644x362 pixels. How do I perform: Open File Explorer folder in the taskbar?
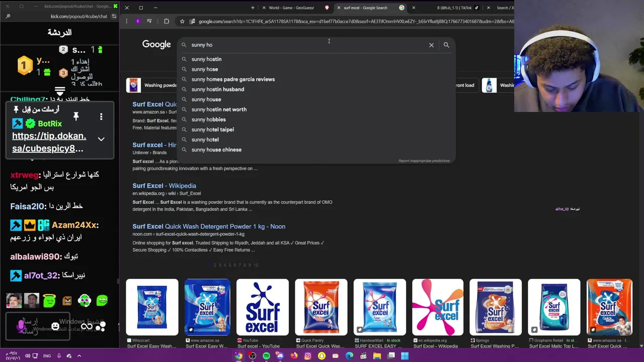coord(377,356)
